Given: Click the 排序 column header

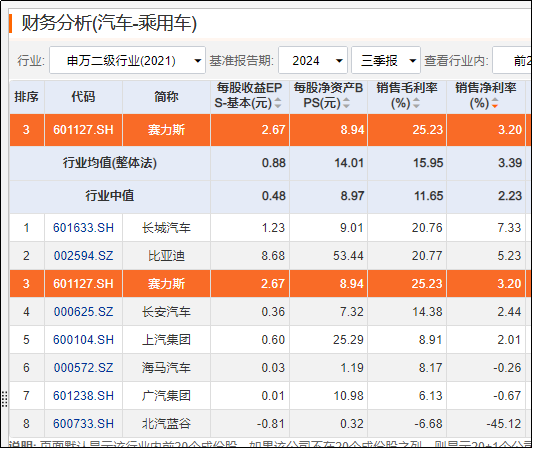Looking at the screenshot, I should point(27,97).
